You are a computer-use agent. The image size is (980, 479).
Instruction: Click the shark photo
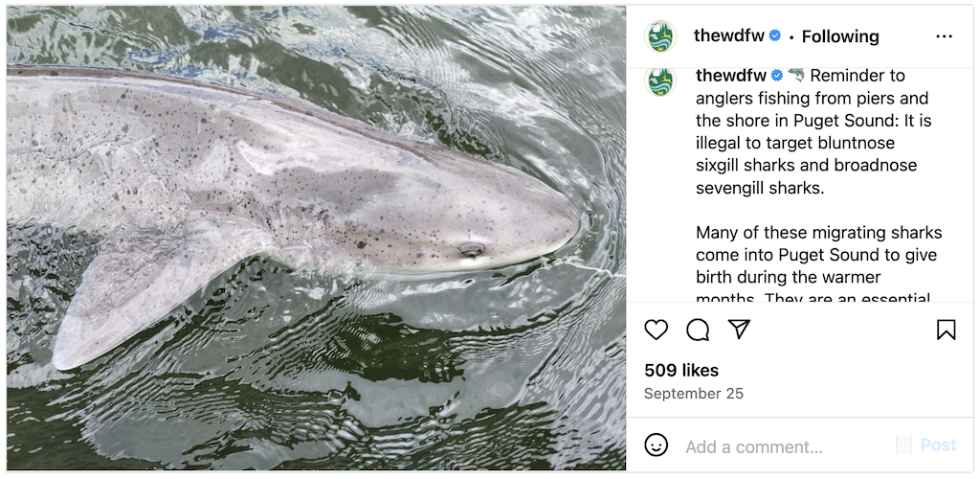click(316, 239)
